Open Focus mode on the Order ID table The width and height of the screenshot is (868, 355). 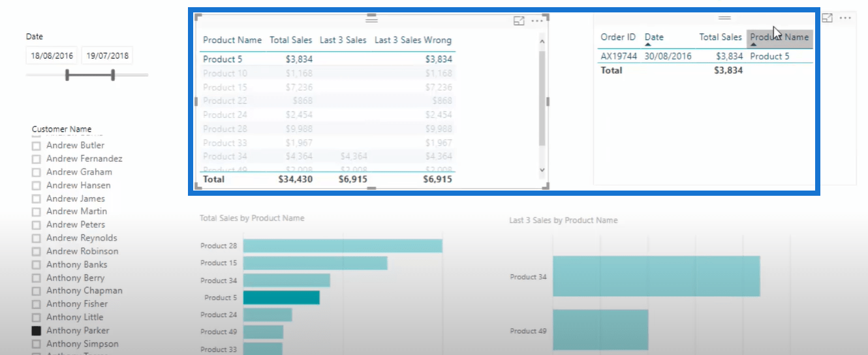click(x=827, y=18)
